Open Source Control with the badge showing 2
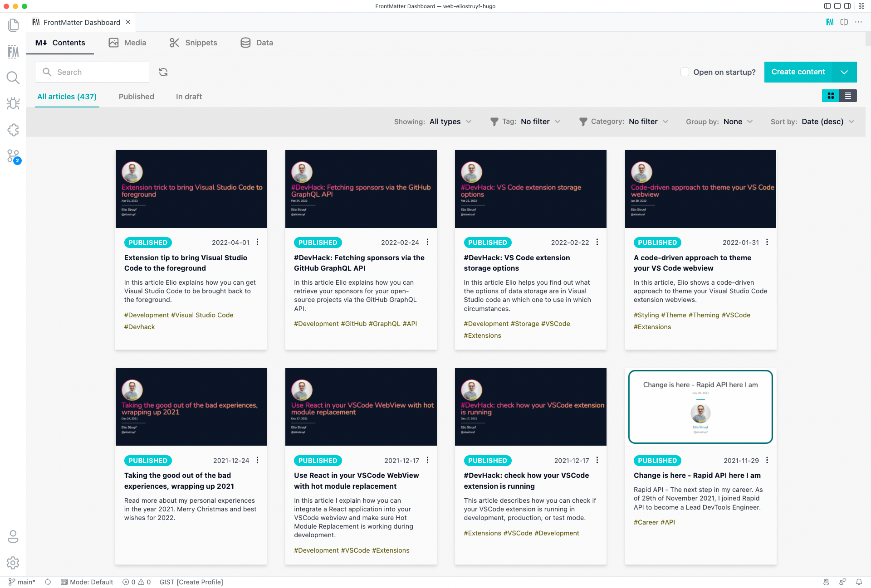The width and height of the screenshot is (871, 588). 13,156
